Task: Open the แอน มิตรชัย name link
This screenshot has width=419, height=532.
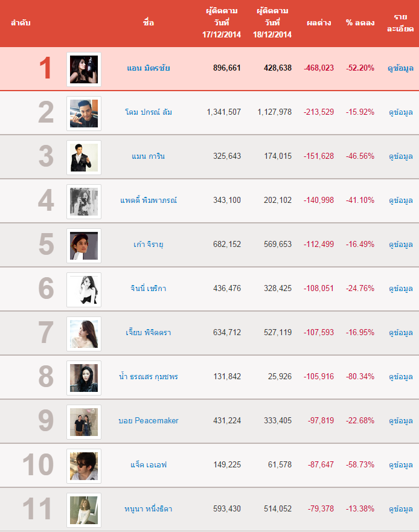Action: coord(149,68)
